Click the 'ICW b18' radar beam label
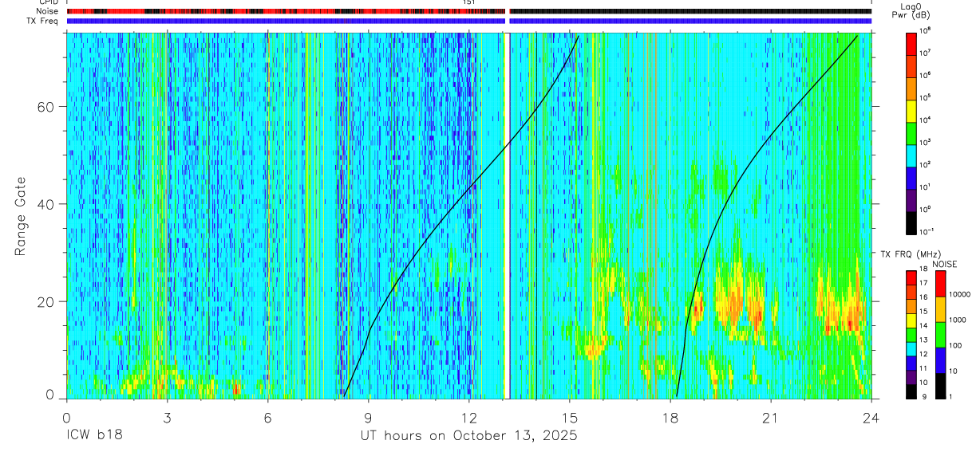This screenshot has height=452, width=980. pos(93,436)
